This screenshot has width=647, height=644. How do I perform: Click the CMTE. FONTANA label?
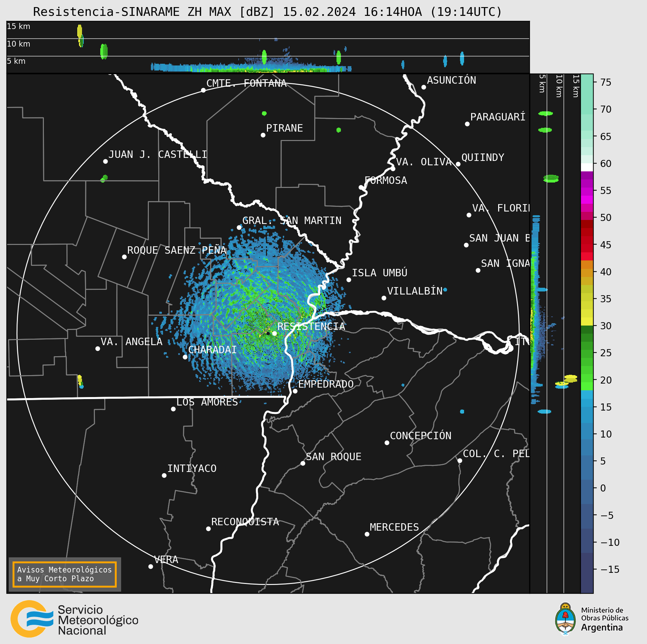click(x=246, y=83)
